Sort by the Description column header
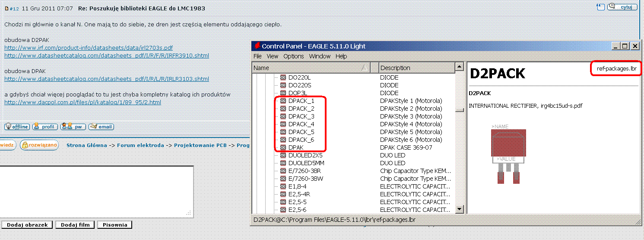Viewport: 644px width, 240px height. pos(416,67)
